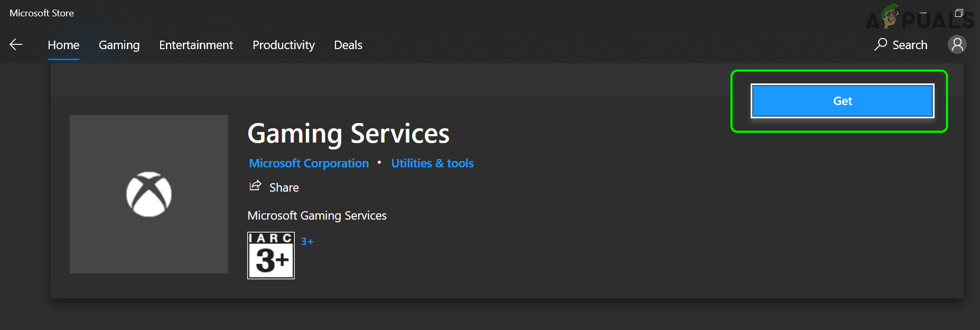Click the Microsoft Store window title
The height and width of the screenshot is (330, 980).
point(42,13)
